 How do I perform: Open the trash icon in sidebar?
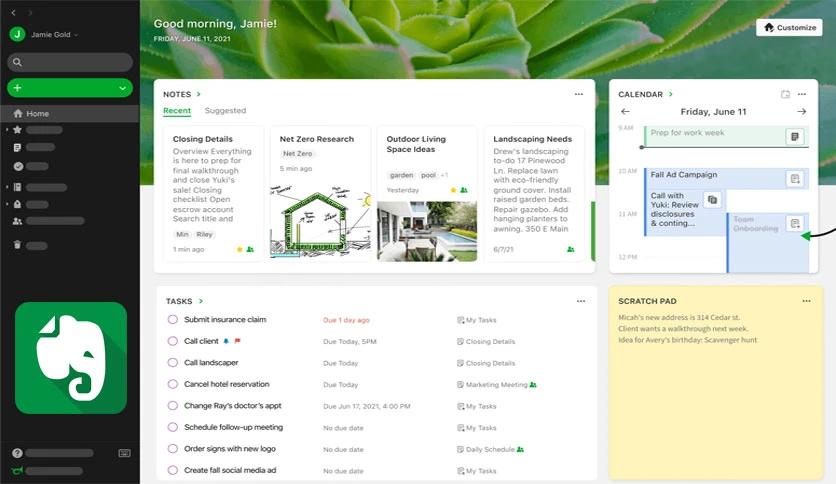tap(17, 245)
